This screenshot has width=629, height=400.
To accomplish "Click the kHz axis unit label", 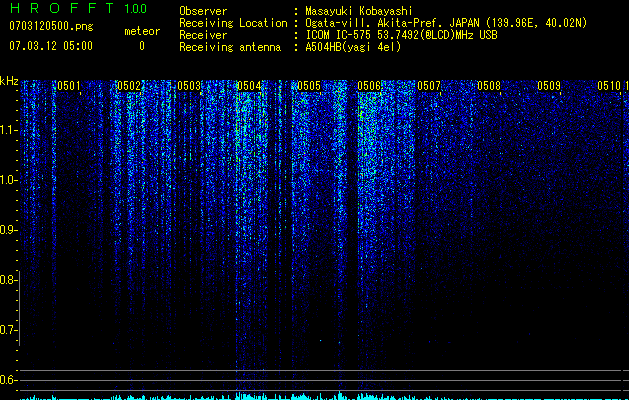I will [x=9, y=81].
